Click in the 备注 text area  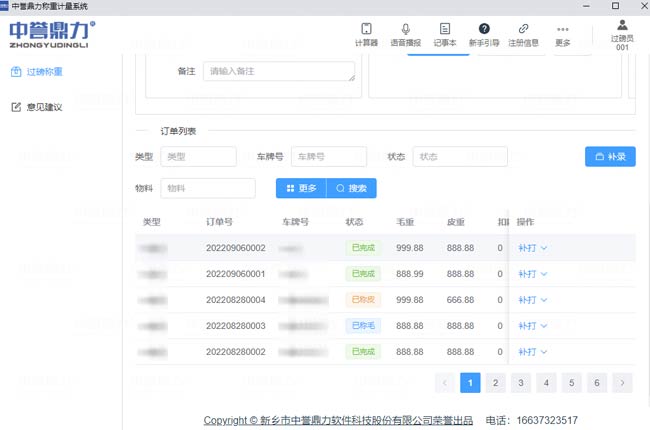tap(279, 71)
